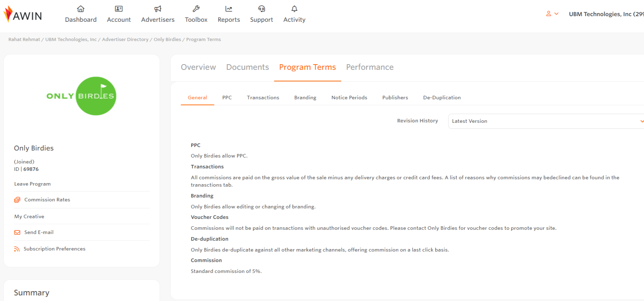This screenshot has height=301, width=644.
Task: Click the Commission Rates coins icon
Action: coord(17,200)
